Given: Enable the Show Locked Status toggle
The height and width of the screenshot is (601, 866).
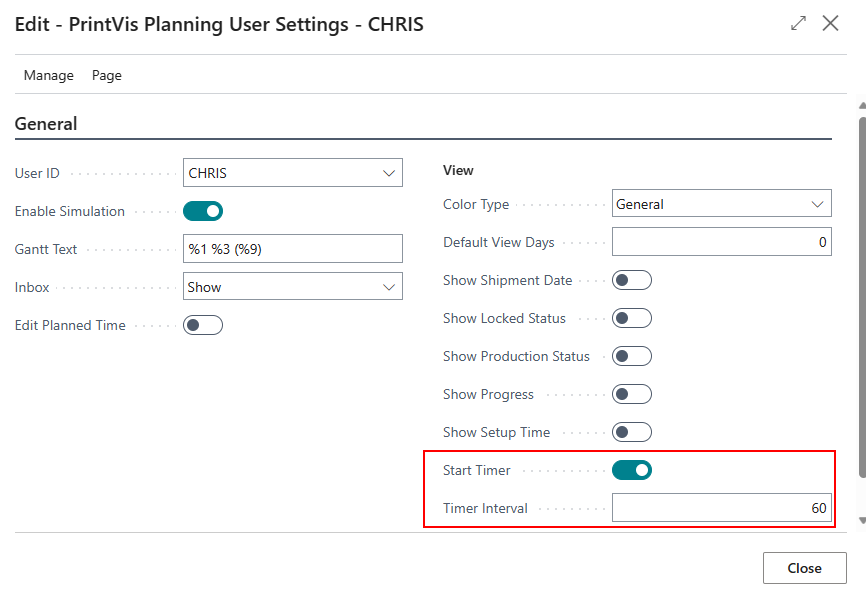Looking at the screenshot, I should pyautogui.click(x=632, y=318).
